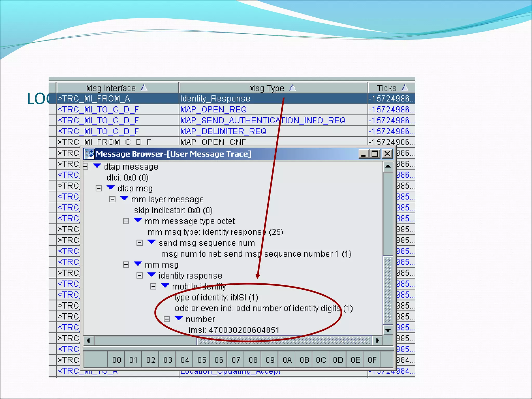This screenshot has height=399, width=532.
Task: Click the Ticks column sort triangle
Action: click(x=405, y=88)
